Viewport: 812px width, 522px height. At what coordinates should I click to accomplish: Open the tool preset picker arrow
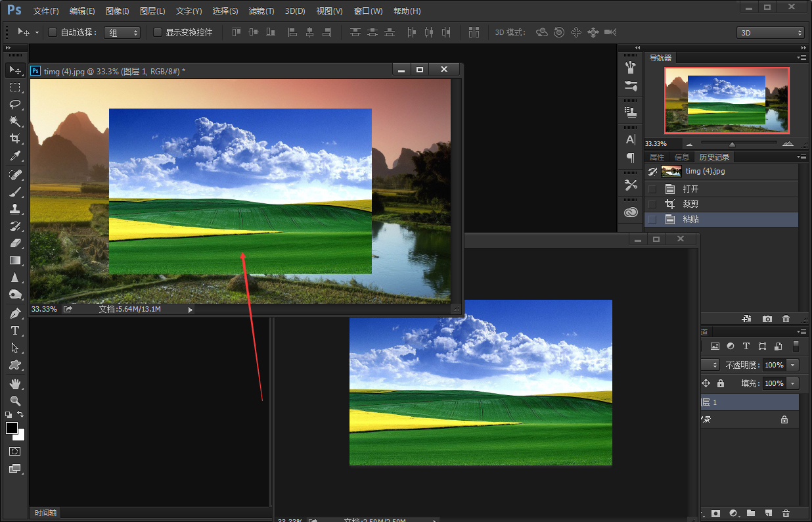37,32
